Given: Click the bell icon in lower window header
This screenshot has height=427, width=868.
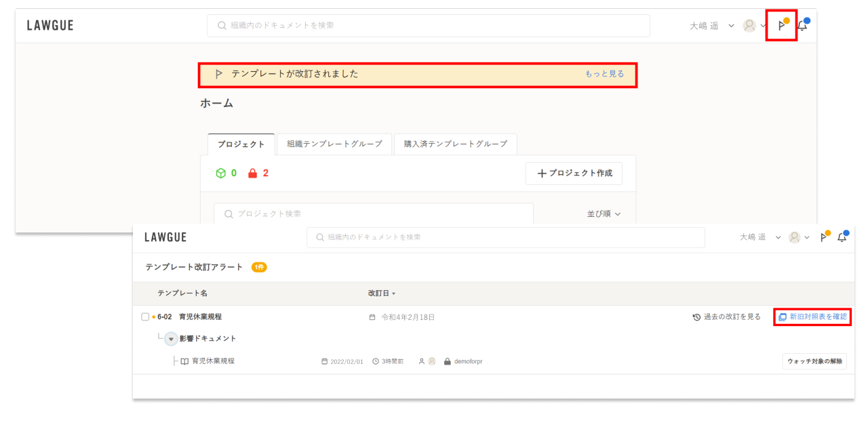Looking at the screenshot, I should click(x=842, y=237).
